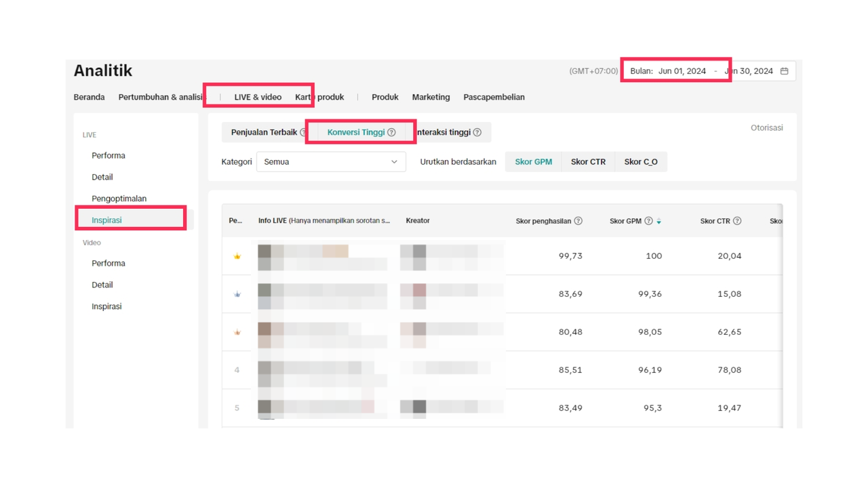Switch sorting to Skor CTR
This screenshot has width=868, height=488.
(x=588, y=162)
